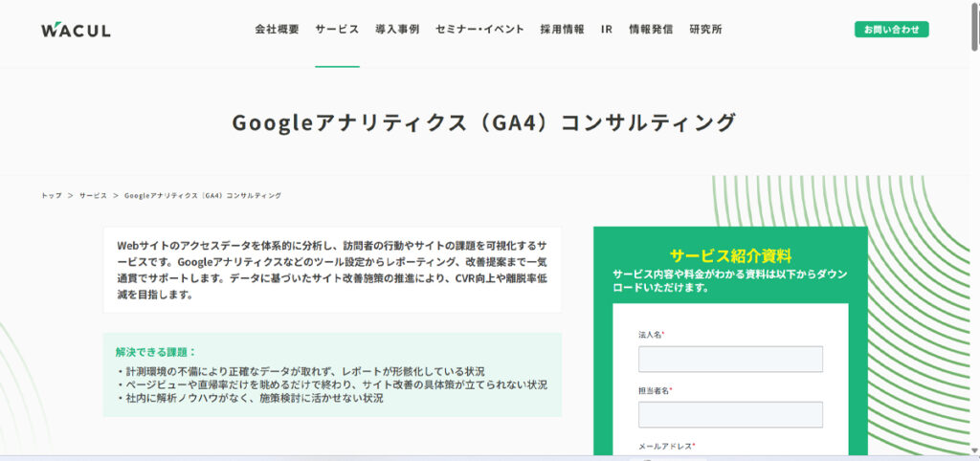This screenshot has height=461, width=980.
Task: Go to 導入事例 page
Action: coord(397,30)
